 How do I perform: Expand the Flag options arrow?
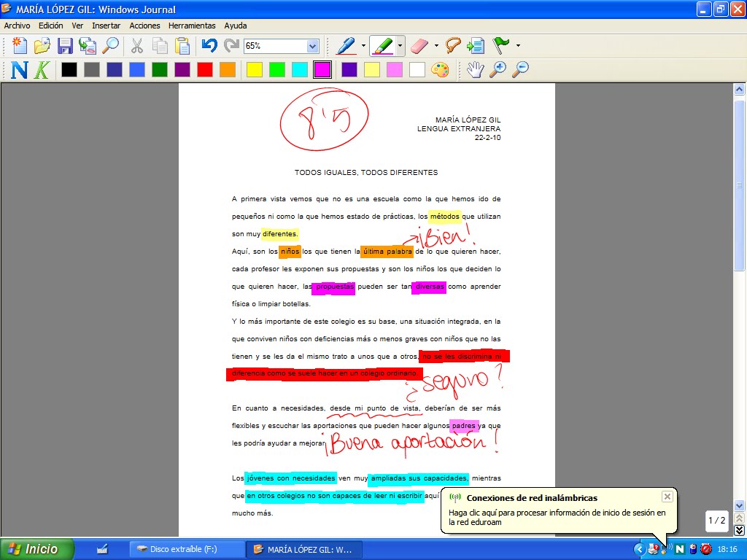click(x=518, y=46)
